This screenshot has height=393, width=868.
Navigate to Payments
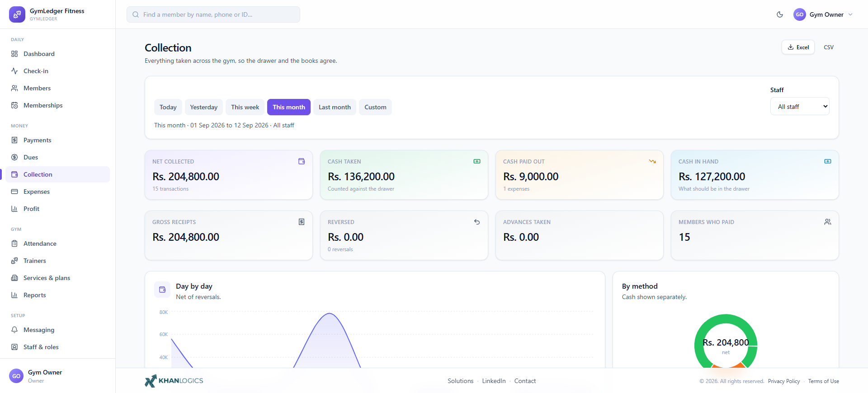pyautogui.click(x=58, y=140)
